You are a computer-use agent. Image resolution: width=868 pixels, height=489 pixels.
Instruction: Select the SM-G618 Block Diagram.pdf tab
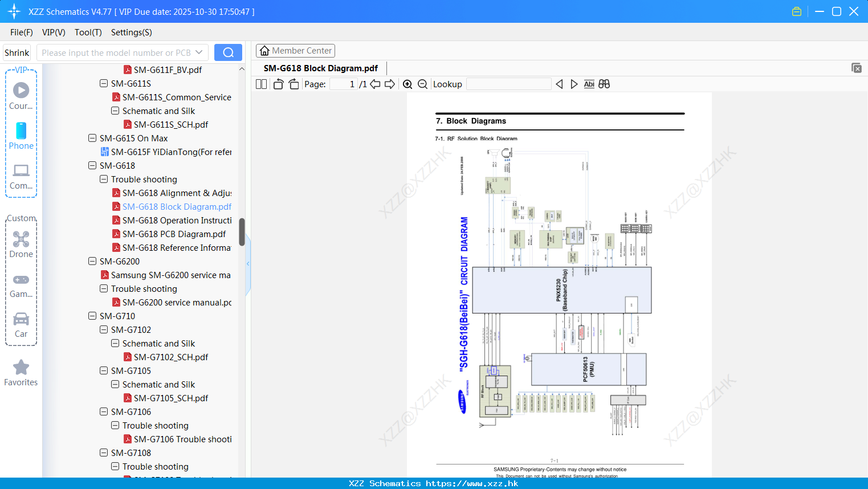point(321,68)
